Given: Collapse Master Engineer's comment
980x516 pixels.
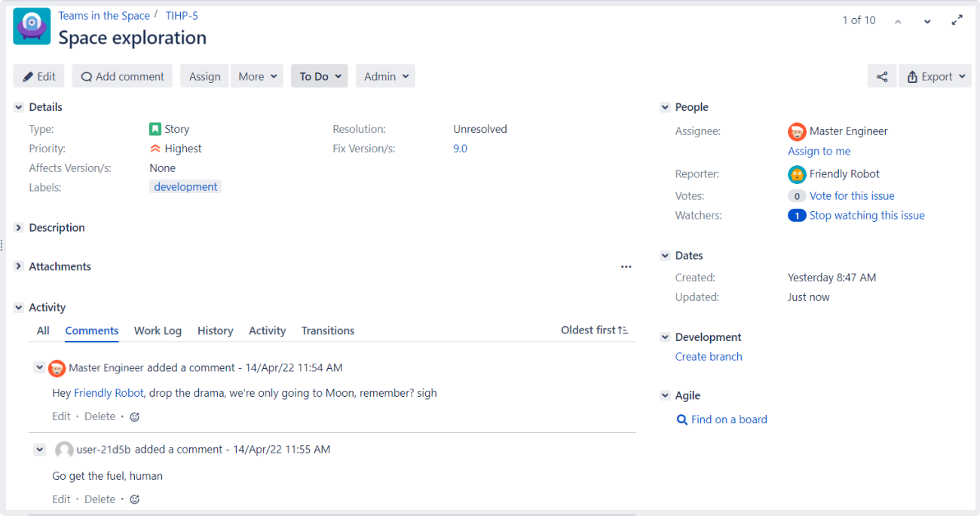Looking at the screenshot, I should coord(39,367).
